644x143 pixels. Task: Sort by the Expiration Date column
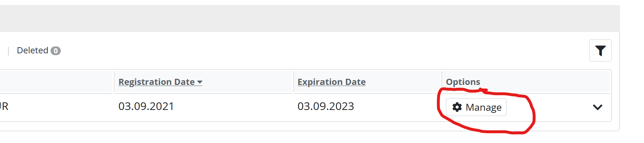coord(331,82)
